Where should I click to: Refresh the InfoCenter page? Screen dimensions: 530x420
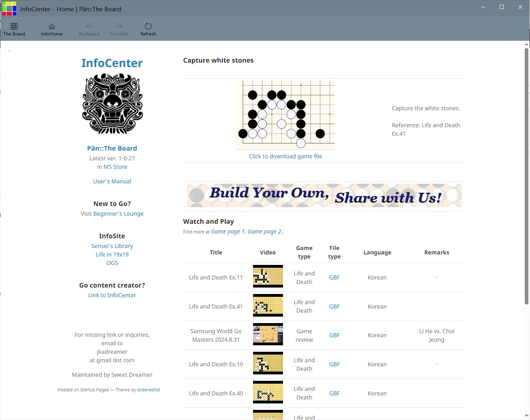click(x=148, y=29)
